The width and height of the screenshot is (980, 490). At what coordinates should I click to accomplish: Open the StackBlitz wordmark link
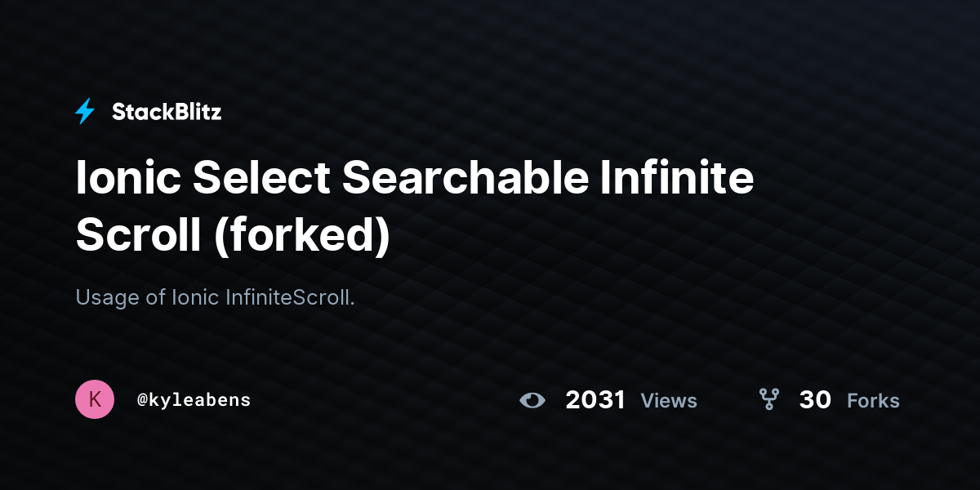(167, 113)
